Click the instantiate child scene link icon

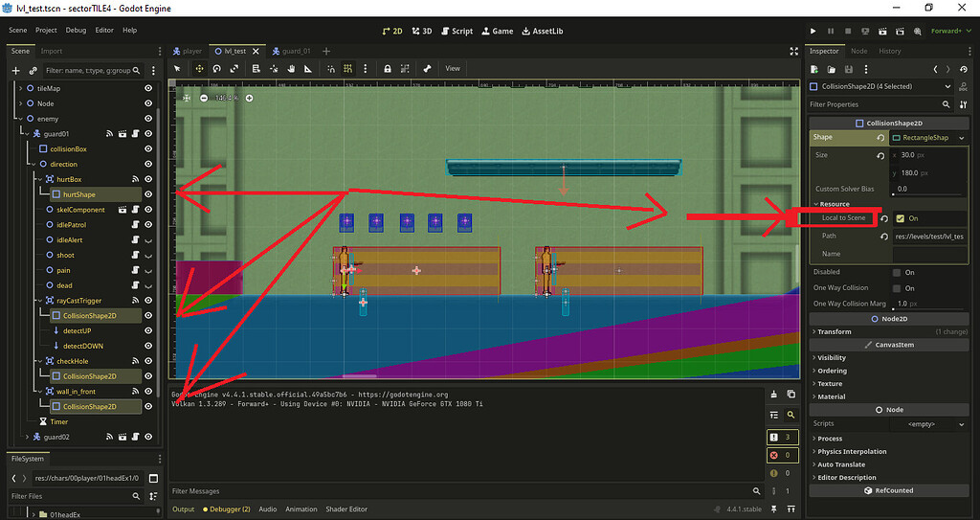pos(33,70)
